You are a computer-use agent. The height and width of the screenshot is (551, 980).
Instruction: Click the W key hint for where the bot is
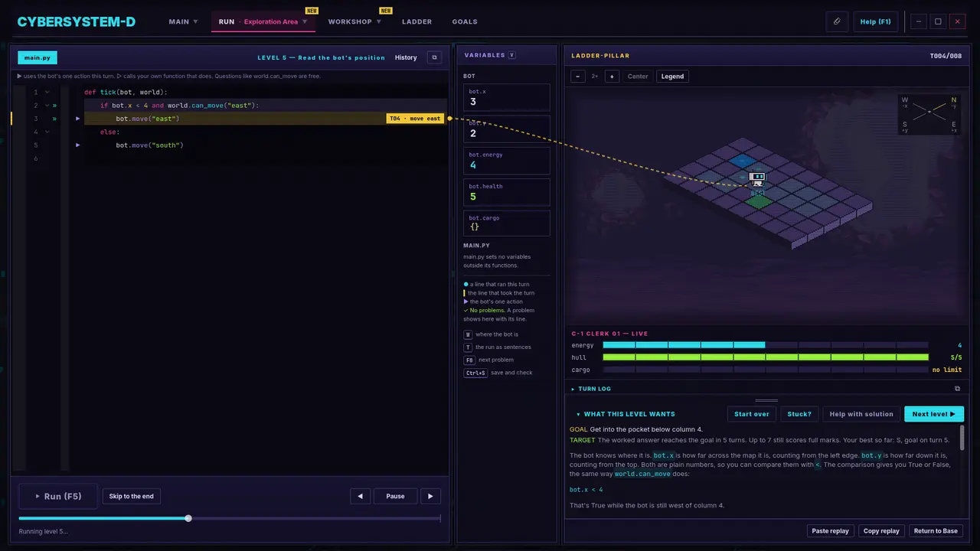[x=469, y=334]
